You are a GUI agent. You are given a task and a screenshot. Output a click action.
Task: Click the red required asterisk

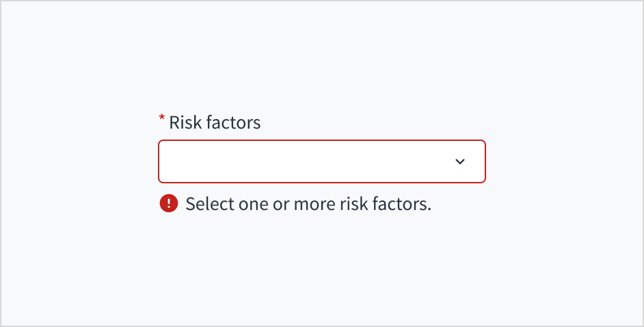point(162,119)
